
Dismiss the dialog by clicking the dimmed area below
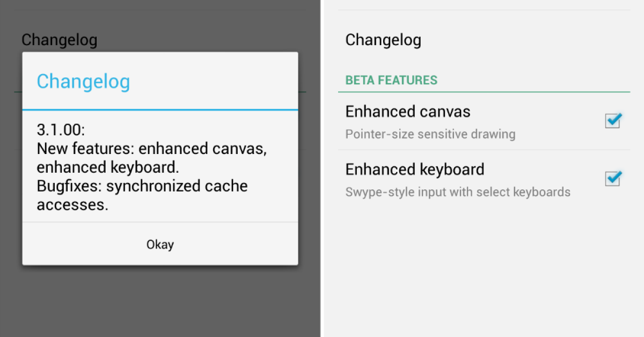[x=160, y=301]
